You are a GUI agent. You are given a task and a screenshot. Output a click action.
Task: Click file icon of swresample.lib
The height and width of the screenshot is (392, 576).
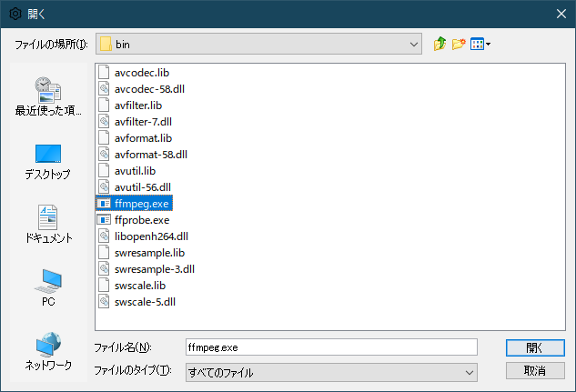[x=104, y=253]
